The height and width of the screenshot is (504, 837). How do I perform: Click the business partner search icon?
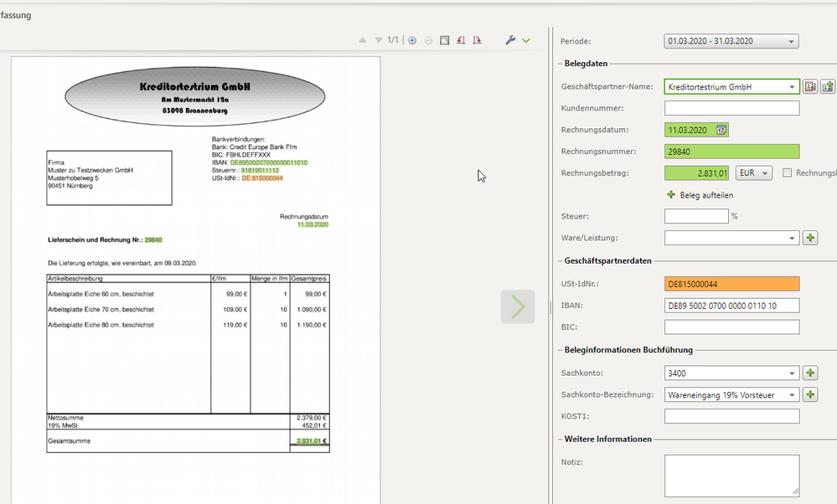tap(810, 86)
